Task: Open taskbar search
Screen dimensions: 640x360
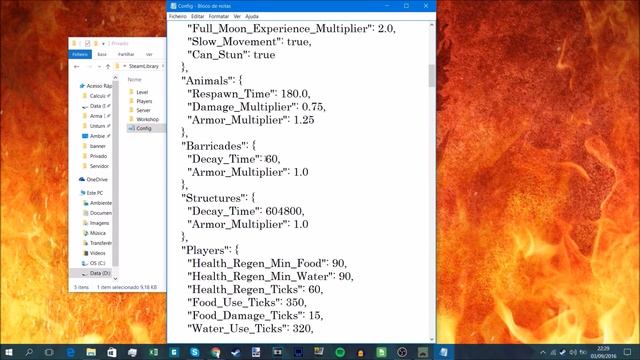Action: (29, 352)
